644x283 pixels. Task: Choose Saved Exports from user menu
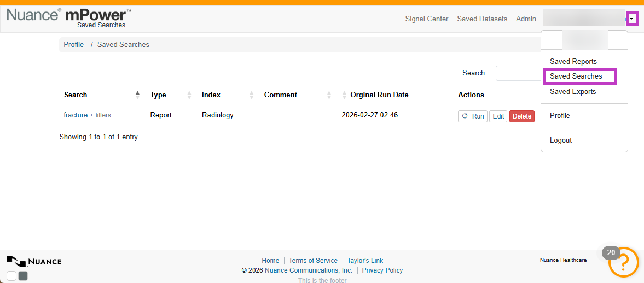(x=573, y=91)
